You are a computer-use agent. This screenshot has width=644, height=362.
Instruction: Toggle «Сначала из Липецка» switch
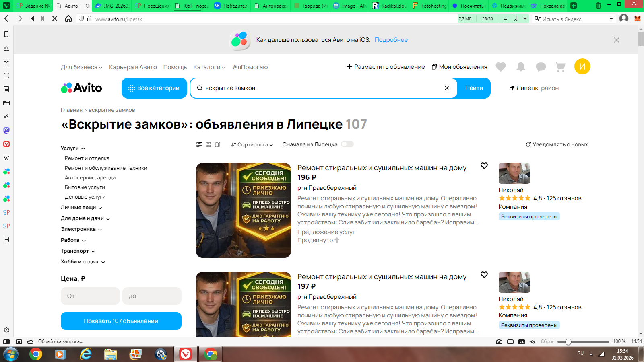pyautogui.click(x=347, y=144)
